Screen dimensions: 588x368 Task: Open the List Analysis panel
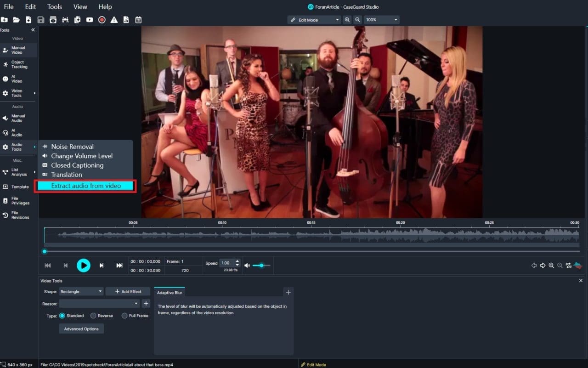(18, 172)
